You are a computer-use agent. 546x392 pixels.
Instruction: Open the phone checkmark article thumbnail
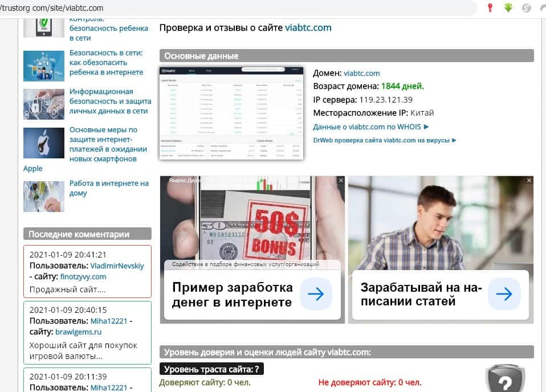click(x=44, y=28)
